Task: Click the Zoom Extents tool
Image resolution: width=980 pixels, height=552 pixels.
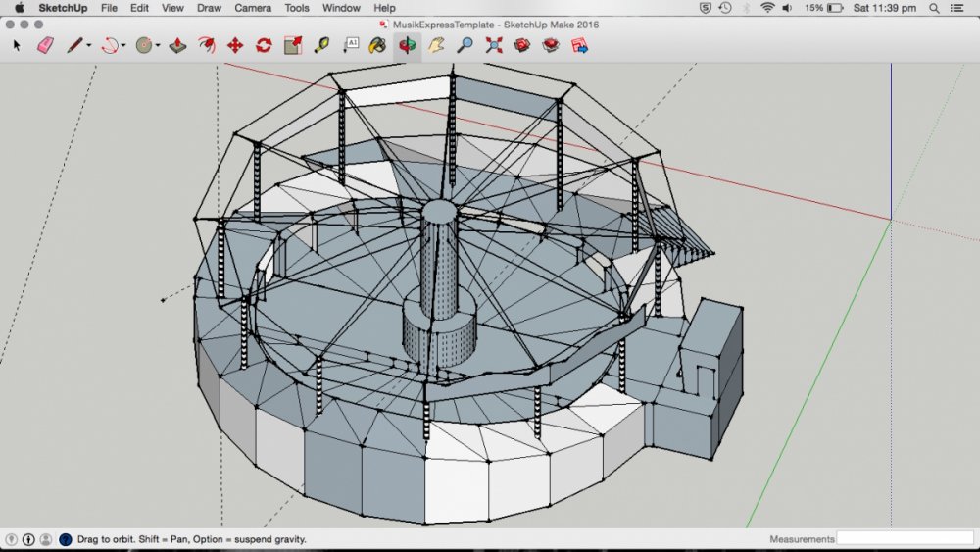Action: pos(494,45)
